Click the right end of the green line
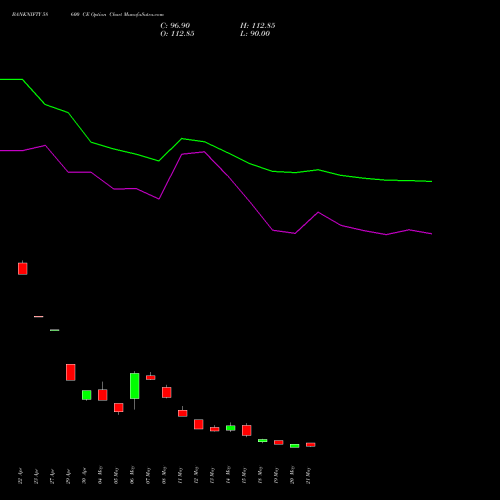The height and width of the screenshot is (500, 500). pos(432,182)
